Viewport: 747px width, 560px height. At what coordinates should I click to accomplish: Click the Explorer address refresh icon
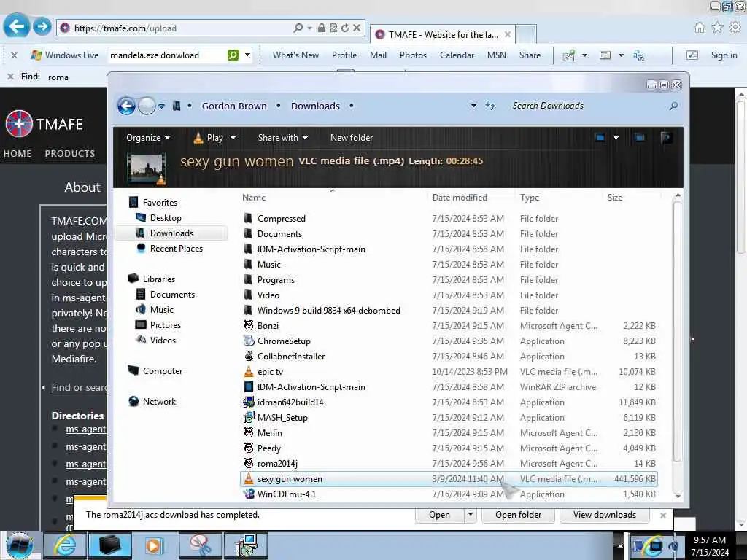coord(489,106)
